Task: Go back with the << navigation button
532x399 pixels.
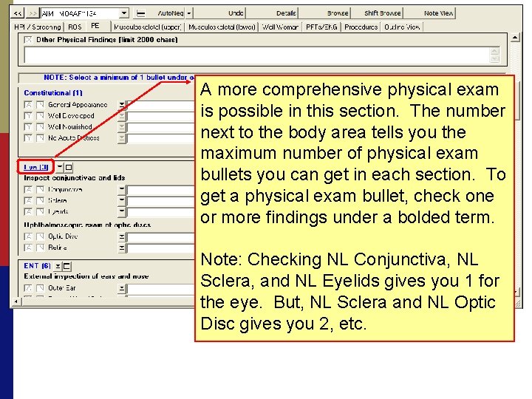Action: point(18,13)
